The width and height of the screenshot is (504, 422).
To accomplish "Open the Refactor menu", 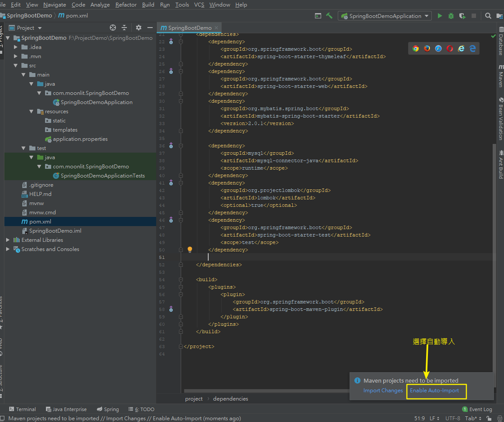I will (126, 4).
